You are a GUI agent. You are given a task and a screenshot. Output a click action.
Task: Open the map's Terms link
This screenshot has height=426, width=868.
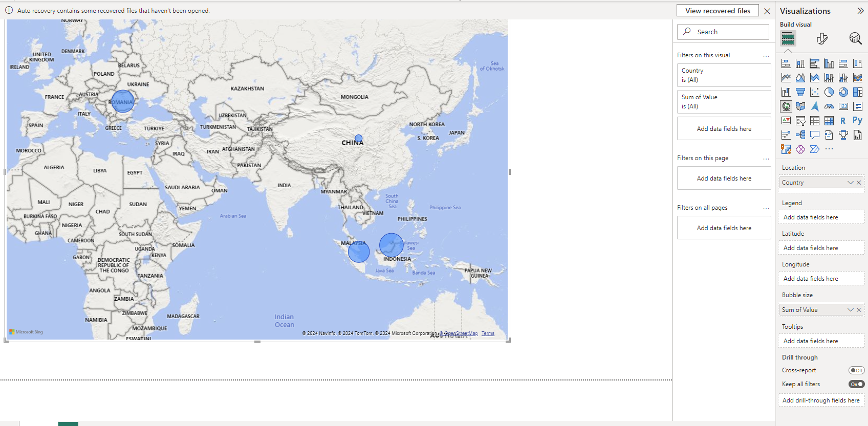pyautogui.click(x=488, y=333)
